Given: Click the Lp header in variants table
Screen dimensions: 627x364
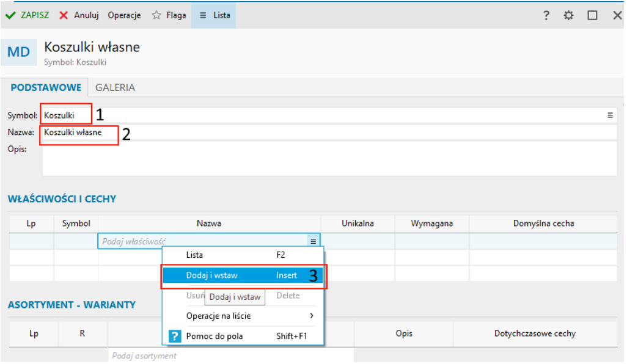Looking at the screenshot, I should point(34,333).
